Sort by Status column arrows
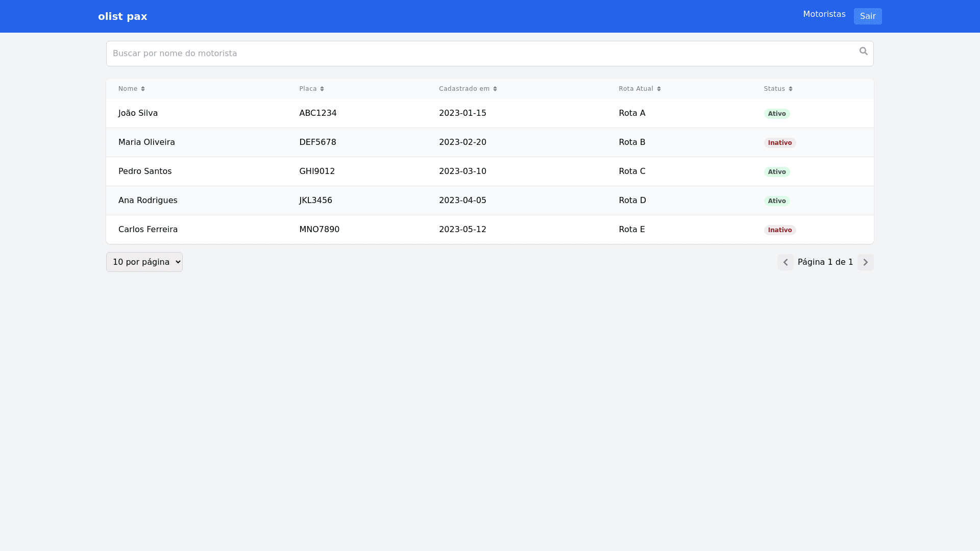 point(790,89)
